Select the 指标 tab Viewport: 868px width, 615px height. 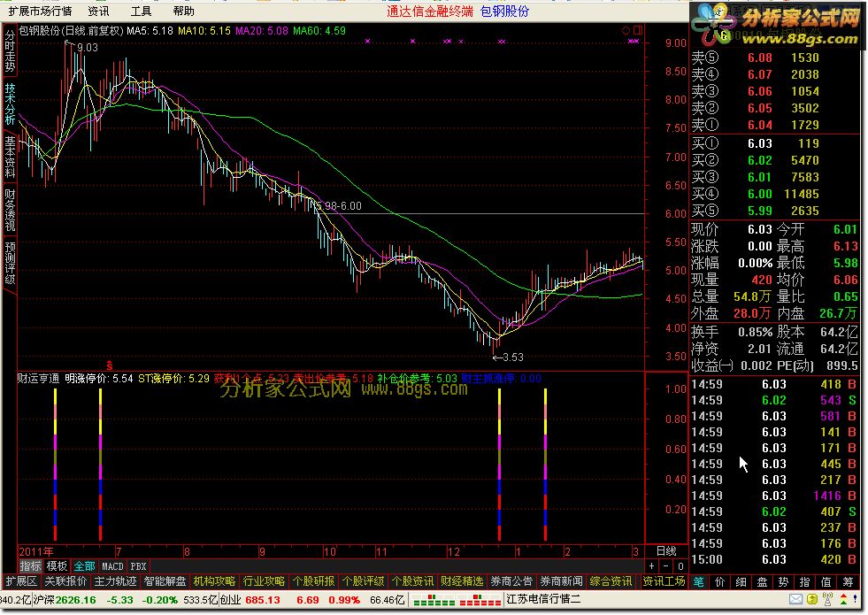pos(30,566)
